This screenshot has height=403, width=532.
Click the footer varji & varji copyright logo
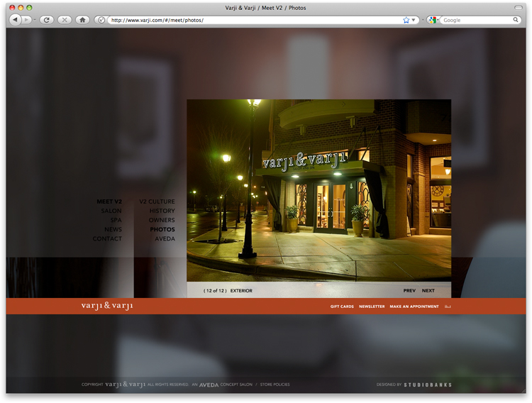pyautogui.click(x=125, y=385)
